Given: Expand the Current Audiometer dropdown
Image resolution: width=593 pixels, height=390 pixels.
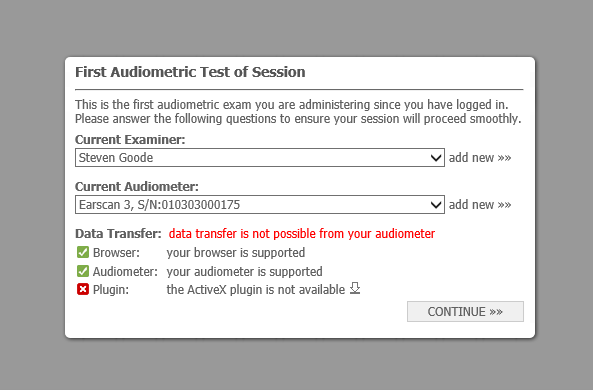Looking at the screenshot, I should (x=260, y=205).
